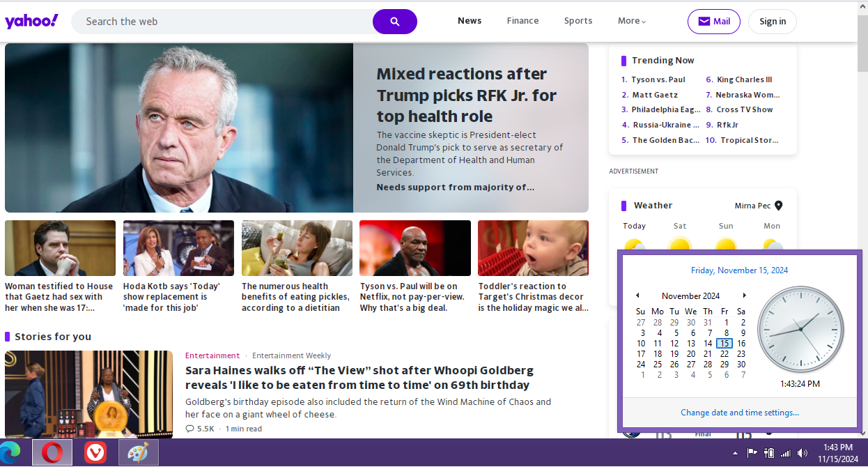Expand the More menu
868x467 pixels.
click(632, 21)
